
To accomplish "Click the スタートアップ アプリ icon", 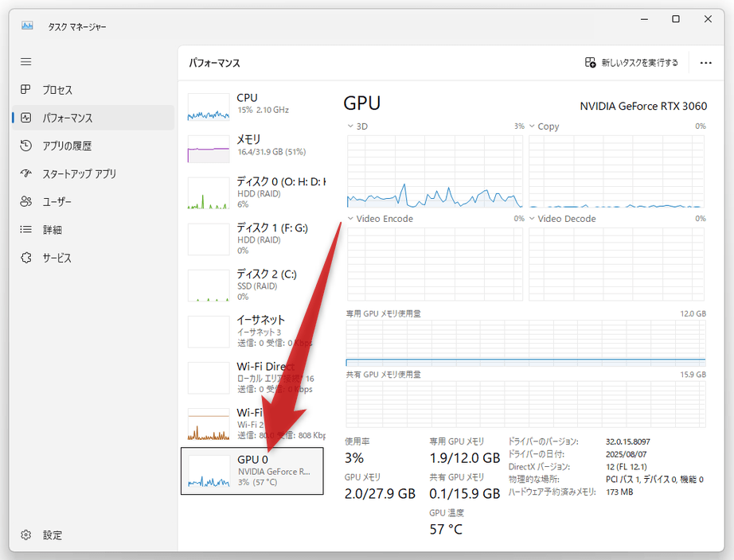I will click(26, 173).
